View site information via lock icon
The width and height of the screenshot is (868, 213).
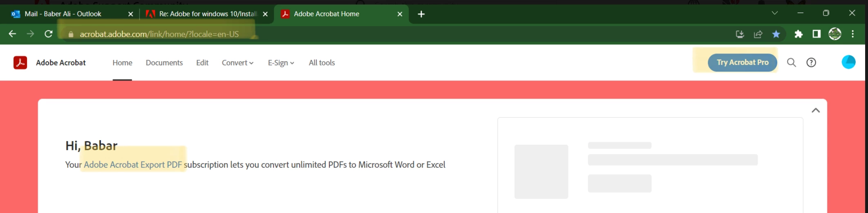pyautogui.click(x=71, y=34)
